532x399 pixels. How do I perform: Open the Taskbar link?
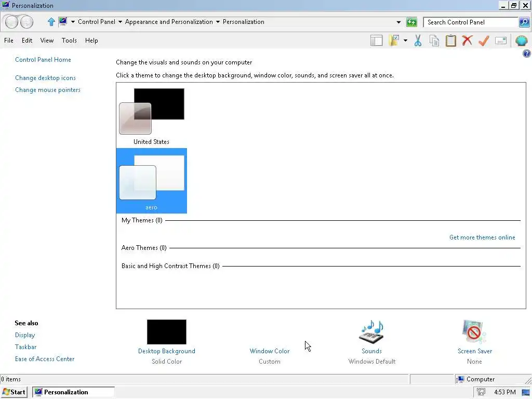tap(25, 347)
